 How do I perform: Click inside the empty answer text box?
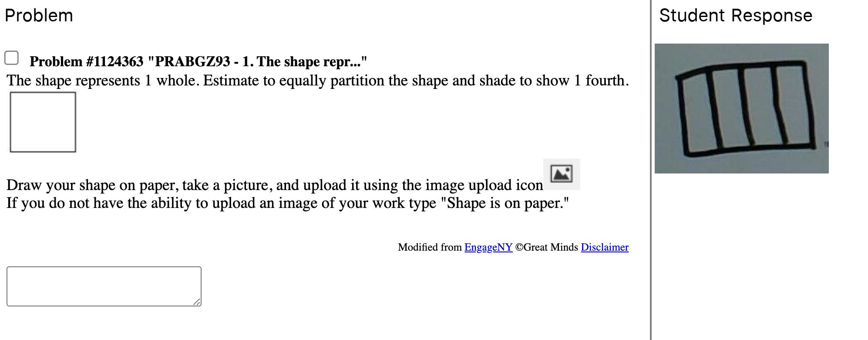point(104,286)
